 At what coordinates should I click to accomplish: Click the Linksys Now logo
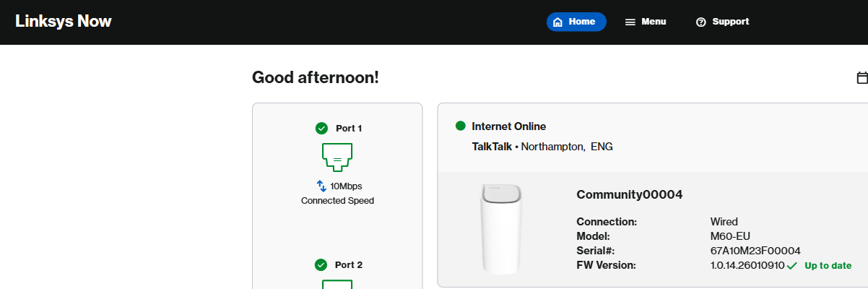point(64,22)
